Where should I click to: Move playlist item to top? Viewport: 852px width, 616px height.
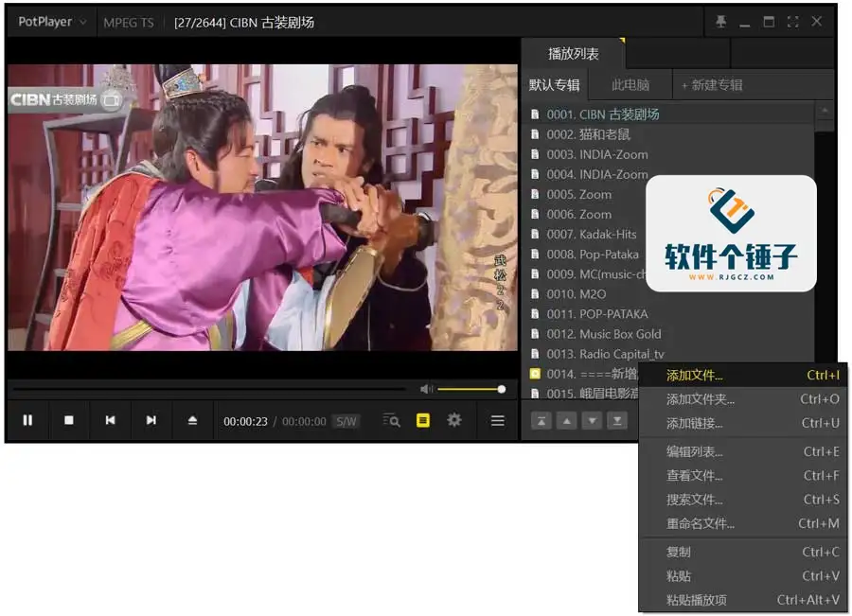(541, 421)
